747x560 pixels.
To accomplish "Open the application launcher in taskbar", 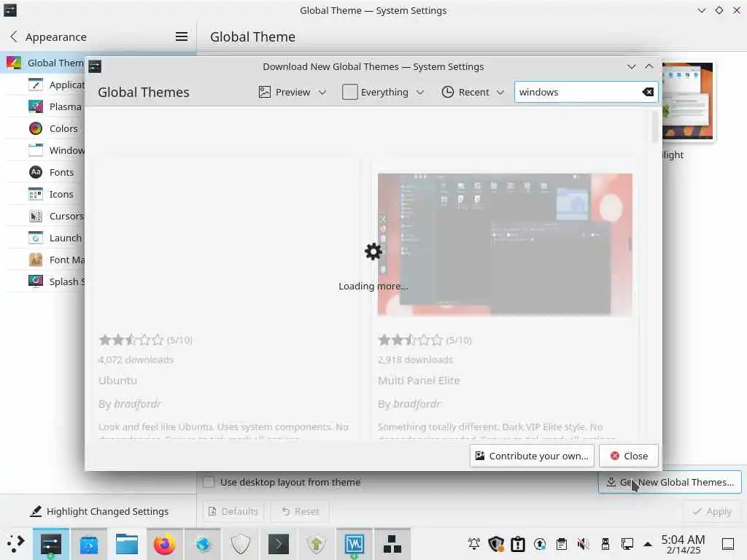I will (x=16, y=544).
